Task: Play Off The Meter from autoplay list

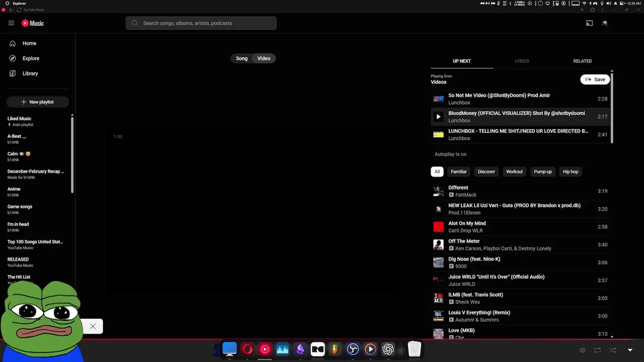Action: (520, 245)
